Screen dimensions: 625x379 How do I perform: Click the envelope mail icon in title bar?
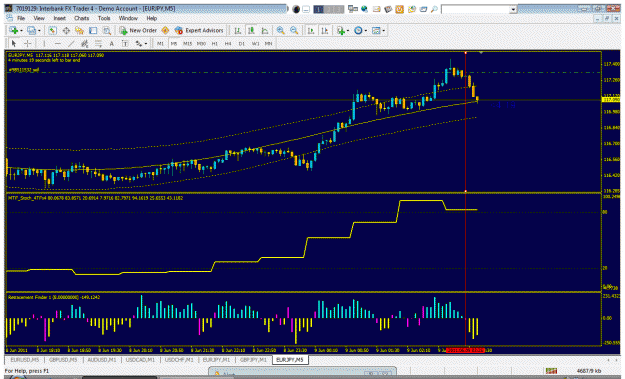click(x=376, y=9)
